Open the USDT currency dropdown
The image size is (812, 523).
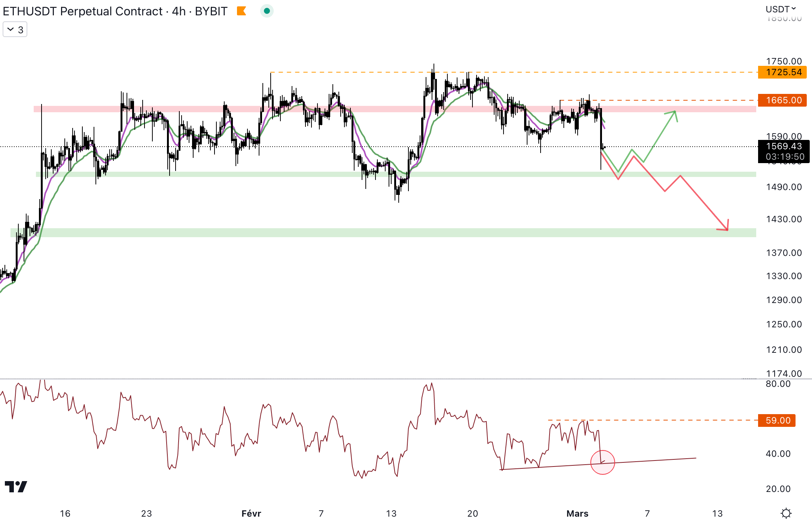780,9
